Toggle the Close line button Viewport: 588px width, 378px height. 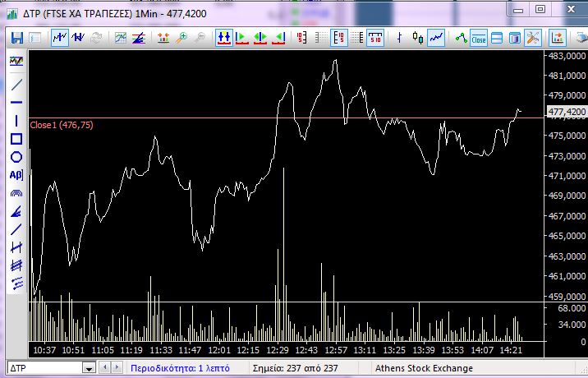pyautogui.click(x=479, y=38)
